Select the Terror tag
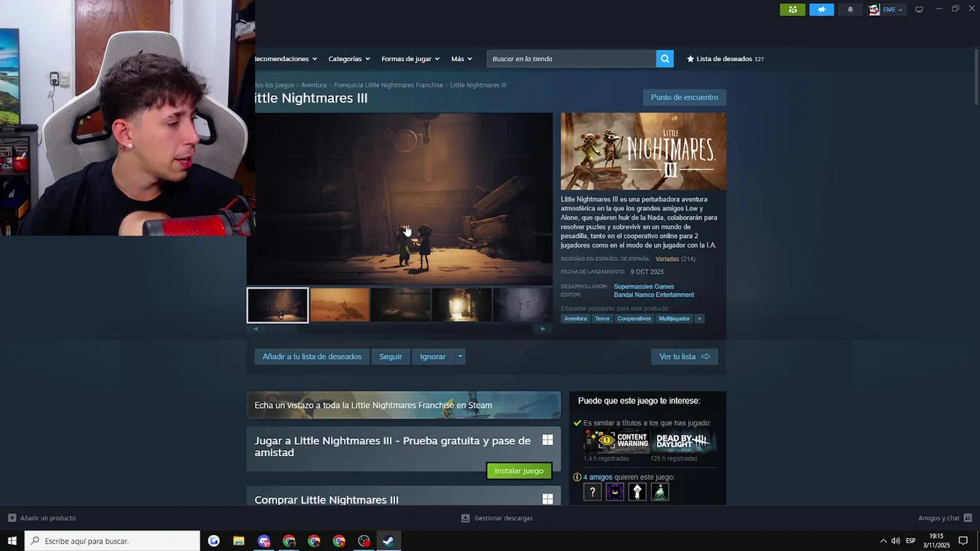The width and height of the screenshot is (980, 551). 603,318
